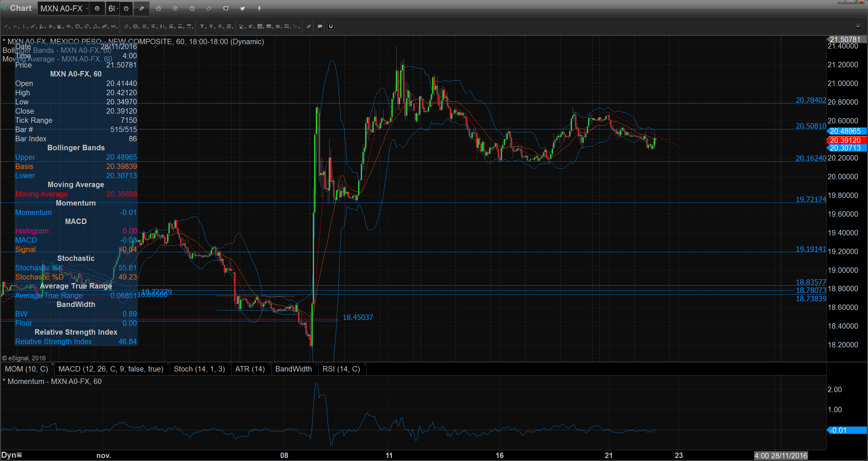The height and width of the screenshot is (461, 868).
Task: Click the 'Average True Range' value entry
Action: 123,295
